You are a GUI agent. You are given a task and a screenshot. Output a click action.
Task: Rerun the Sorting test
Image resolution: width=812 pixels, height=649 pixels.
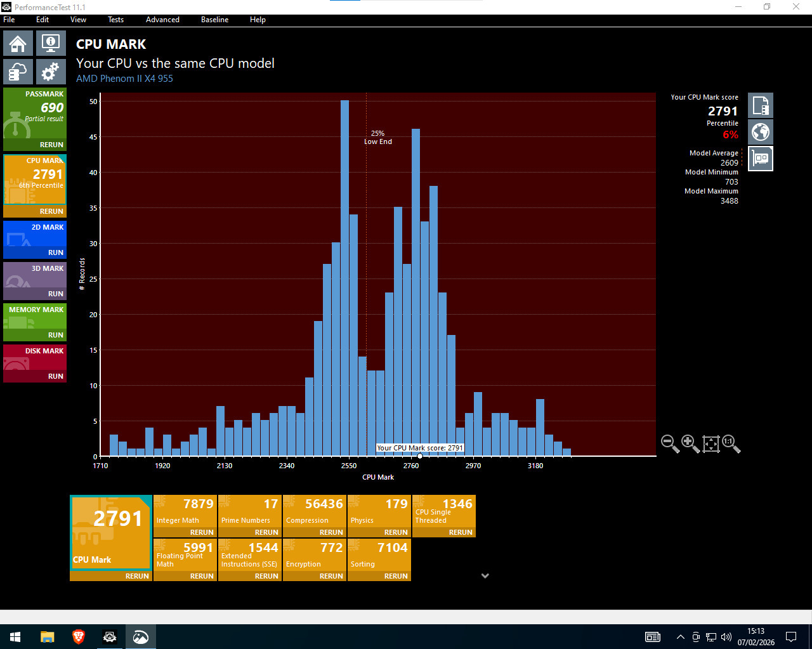396,576
